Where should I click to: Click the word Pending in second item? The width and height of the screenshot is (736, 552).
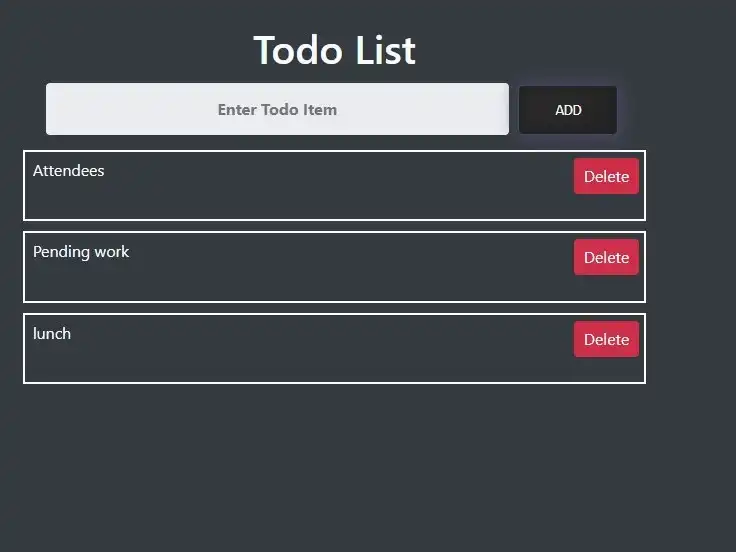coord(61,252)
